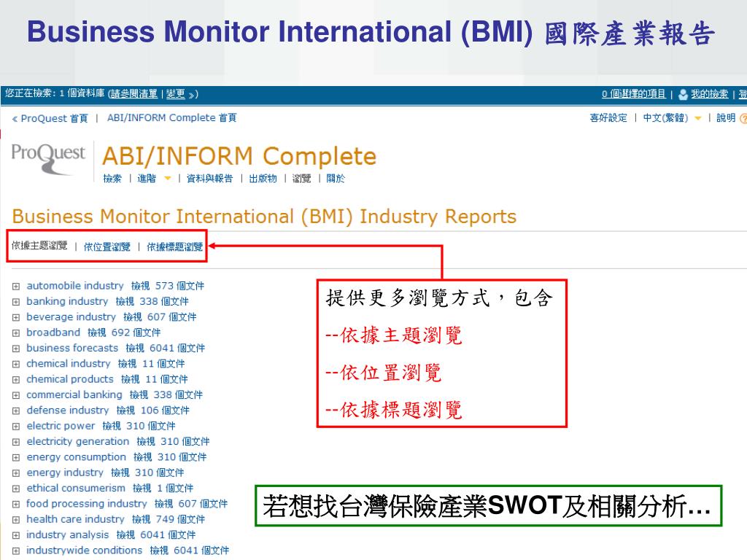Open the energy industry subject link
Viewport: 747px width, 560px height.
click(x=65, y=472)
